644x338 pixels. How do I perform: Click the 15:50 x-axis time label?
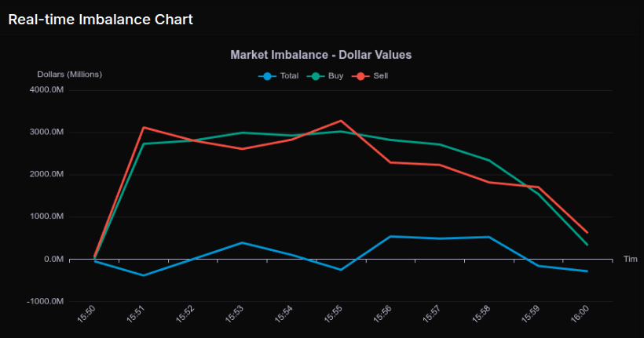(87, 315)
